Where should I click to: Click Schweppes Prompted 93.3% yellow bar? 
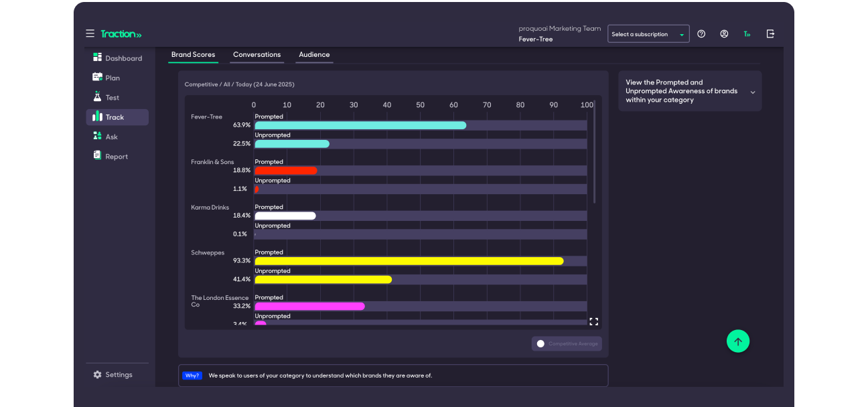409,261
